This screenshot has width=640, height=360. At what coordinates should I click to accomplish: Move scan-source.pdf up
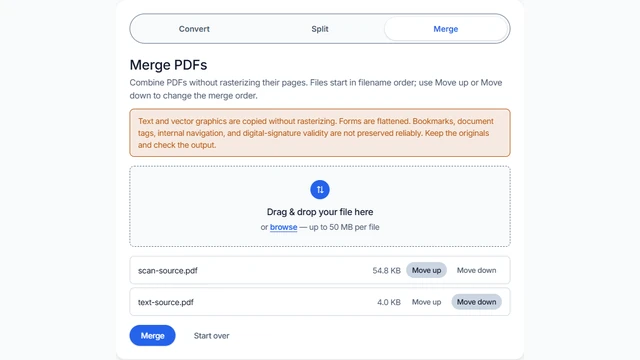[x=426, y=270]
